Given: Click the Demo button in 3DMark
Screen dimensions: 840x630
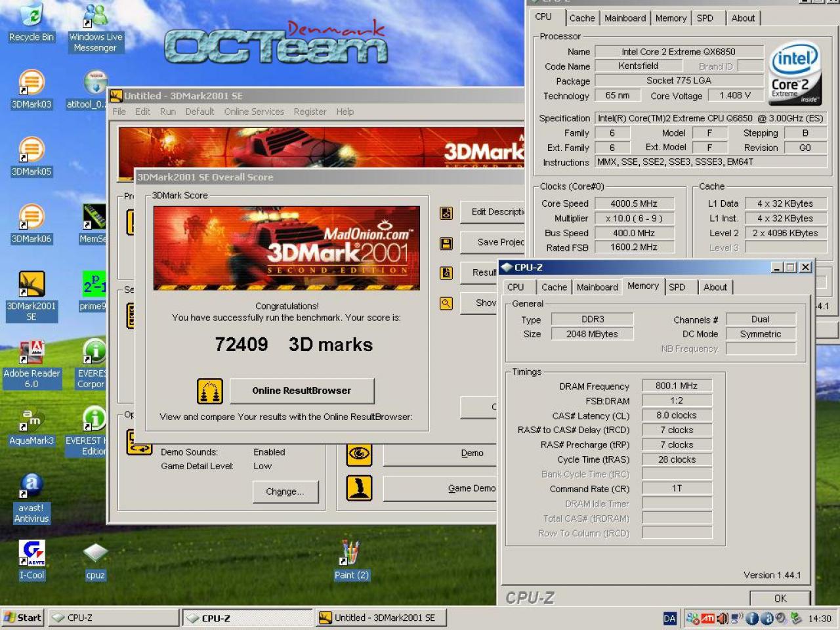Looking at the screenshot, I should point(439,453).
